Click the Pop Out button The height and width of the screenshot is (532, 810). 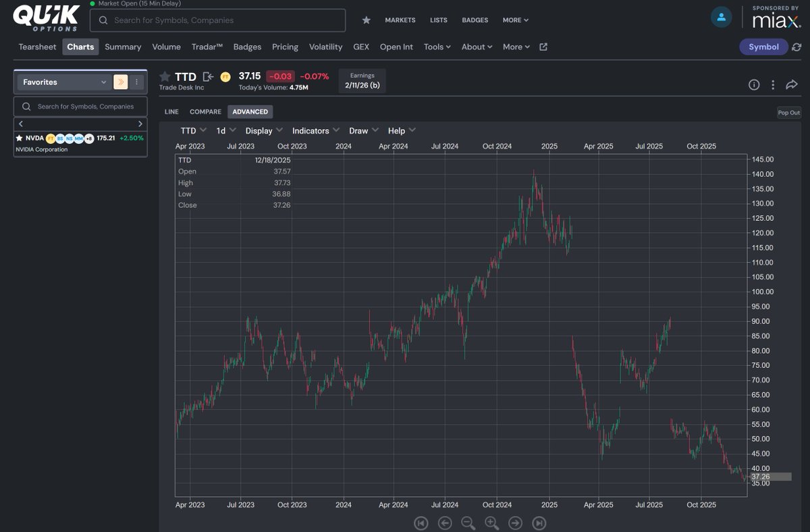tap(788, 113)
